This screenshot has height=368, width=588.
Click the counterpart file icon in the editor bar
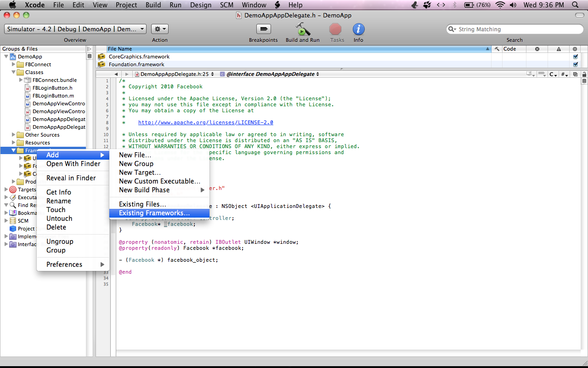pyautogui.click(x=576, y=74)
